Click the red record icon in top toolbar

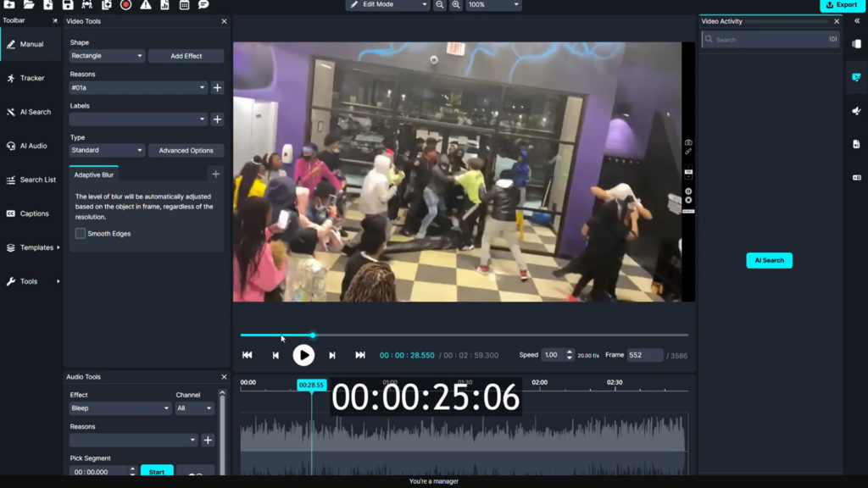pyautogui.click(x=125, y=4)
